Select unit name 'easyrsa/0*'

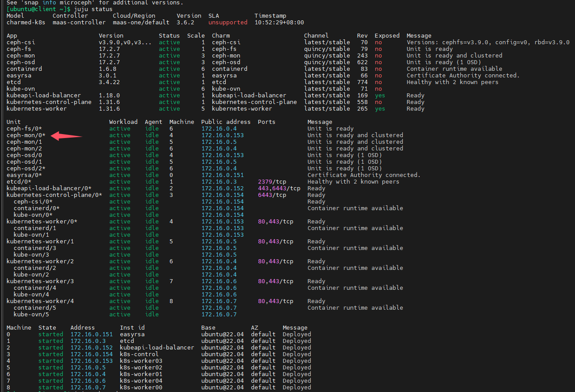point(24,175)
